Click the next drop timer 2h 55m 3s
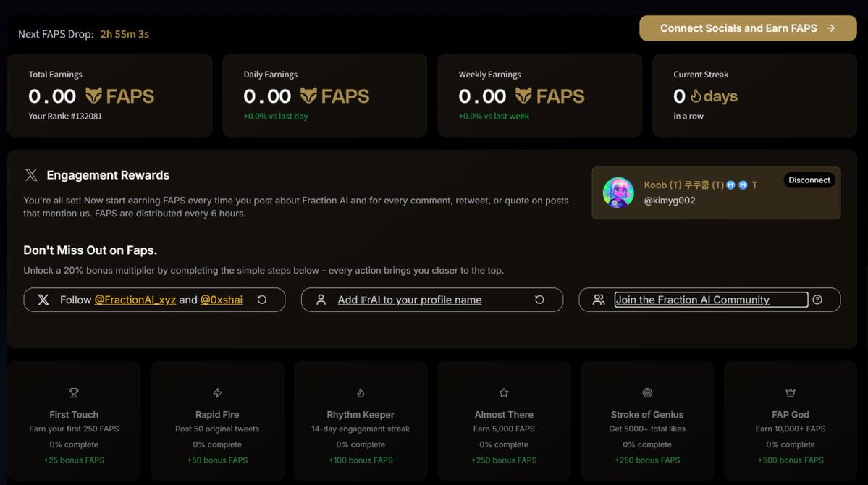868x485 pixels. (125, 34)
